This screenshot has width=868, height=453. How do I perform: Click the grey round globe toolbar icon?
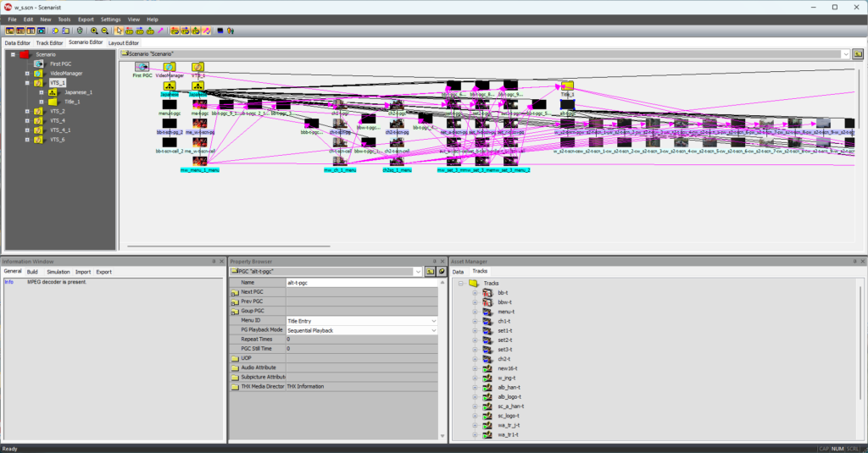point(80,31)
